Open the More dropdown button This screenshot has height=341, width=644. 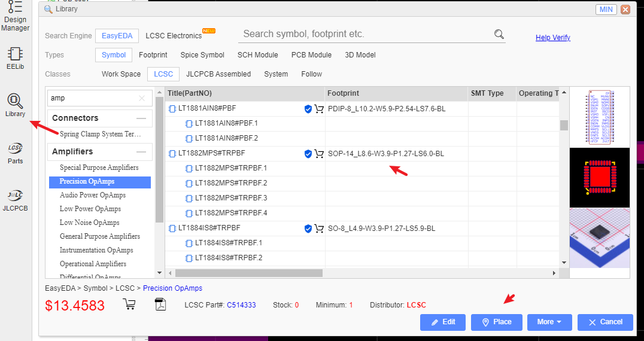549,322
